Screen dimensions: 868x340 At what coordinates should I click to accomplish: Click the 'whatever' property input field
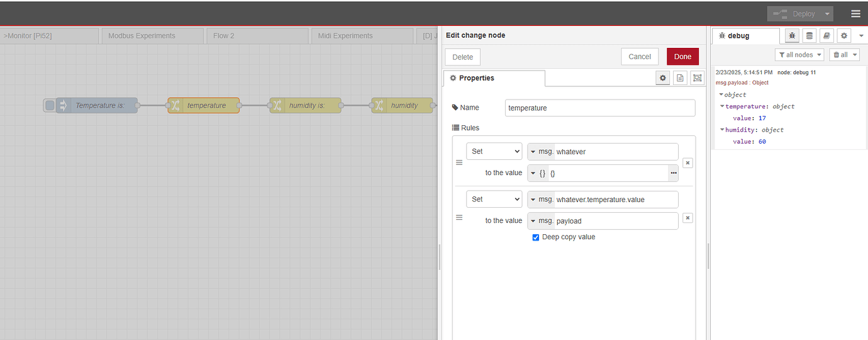pos(616,152)
